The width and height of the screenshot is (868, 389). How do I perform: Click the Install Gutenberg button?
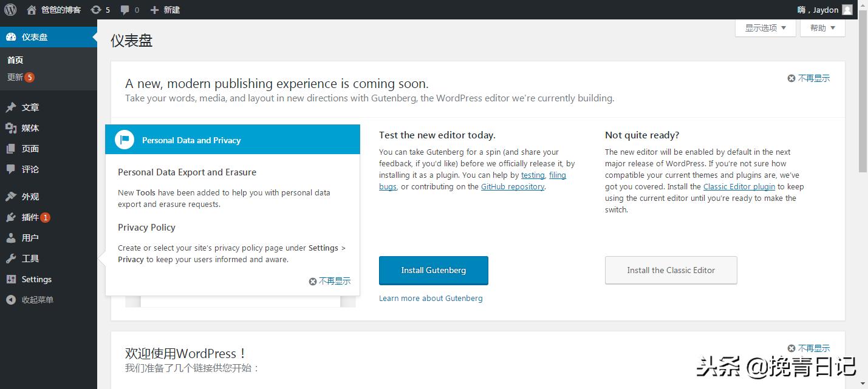pos(433,270)
